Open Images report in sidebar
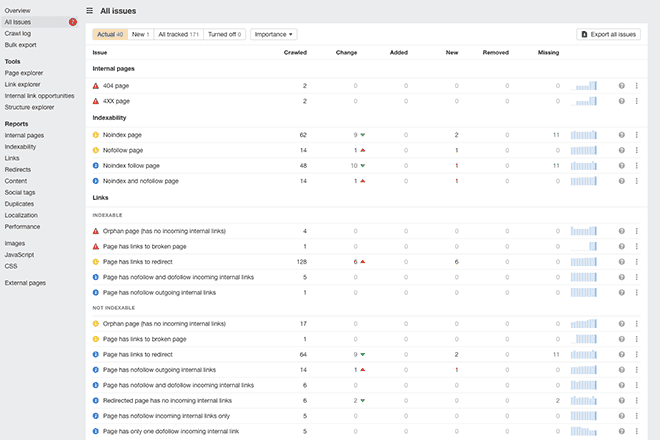Screen dimensions: 660x440 (15, 243)
